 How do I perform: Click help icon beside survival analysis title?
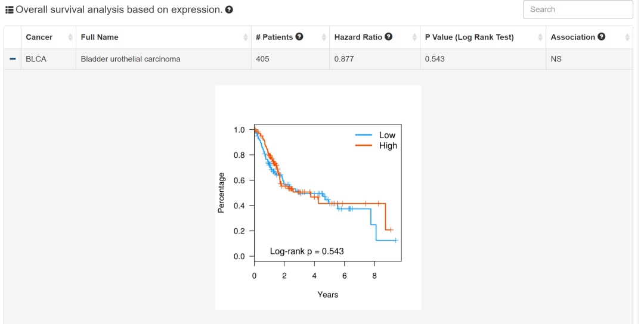(x=229, y=10)
